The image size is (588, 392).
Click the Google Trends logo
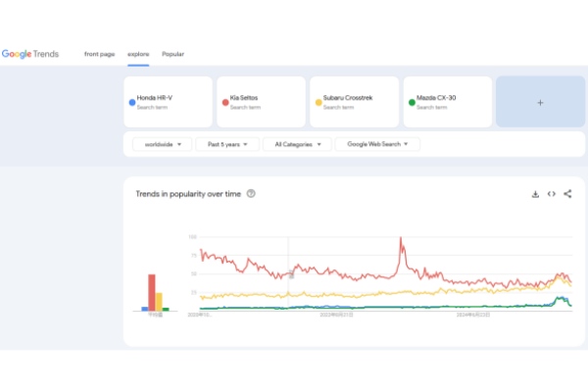[x=30, y=54]
